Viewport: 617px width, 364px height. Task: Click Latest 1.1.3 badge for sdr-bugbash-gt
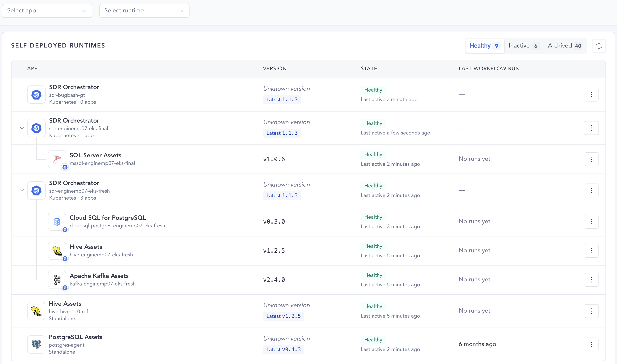point(282,100)
